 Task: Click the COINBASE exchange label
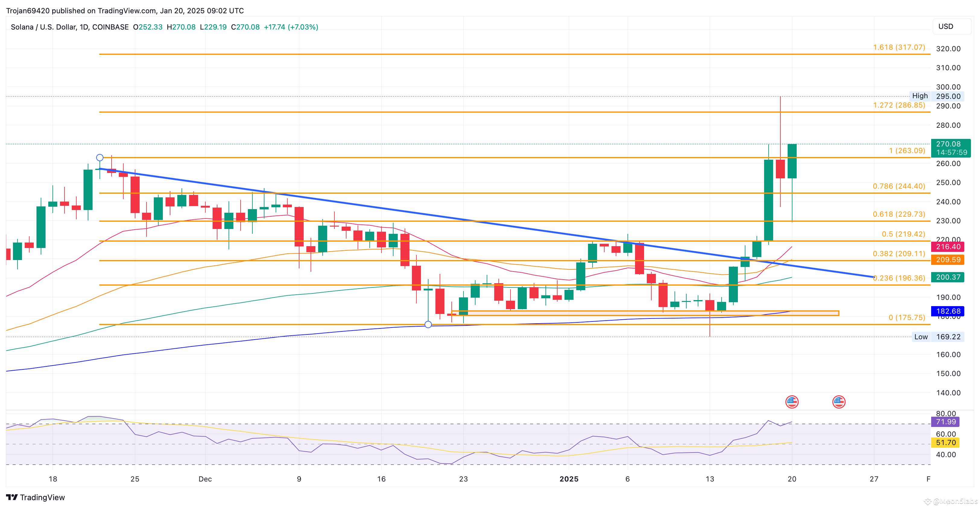110,27
